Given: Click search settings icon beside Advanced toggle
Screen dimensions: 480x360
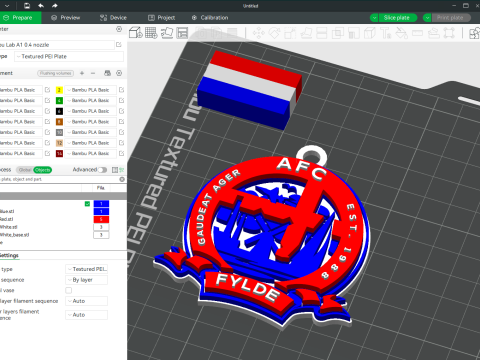Looking at the screenshot, I should tap(122, 170).
